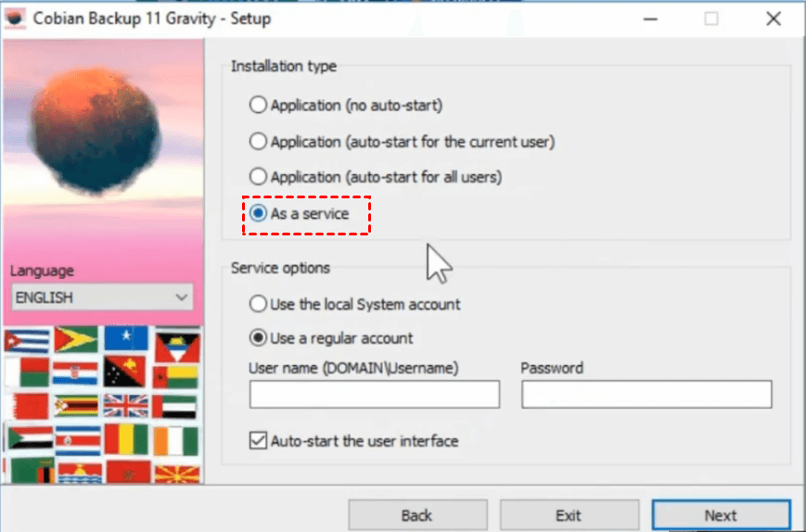Click the Cobian Backup title bar icon
This screenshot has height=532, width=806.
pyautogui.click(x=15, y=19)
